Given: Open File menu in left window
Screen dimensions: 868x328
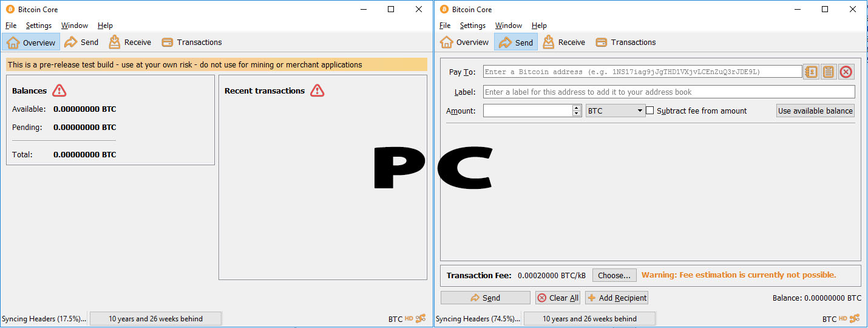Looking at the screenshot, I should click(11, 26).
